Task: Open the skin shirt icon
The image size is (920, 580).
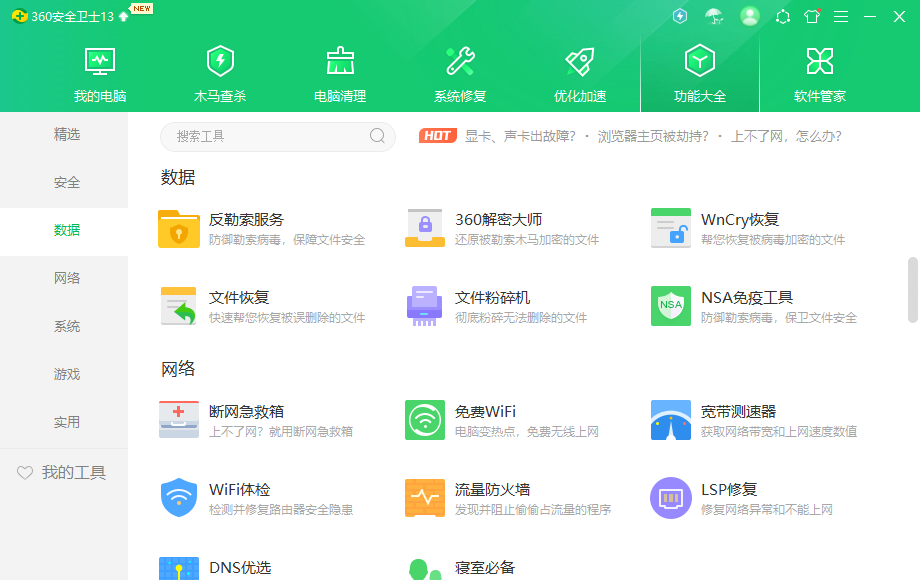Action: (x=812, y=16)
